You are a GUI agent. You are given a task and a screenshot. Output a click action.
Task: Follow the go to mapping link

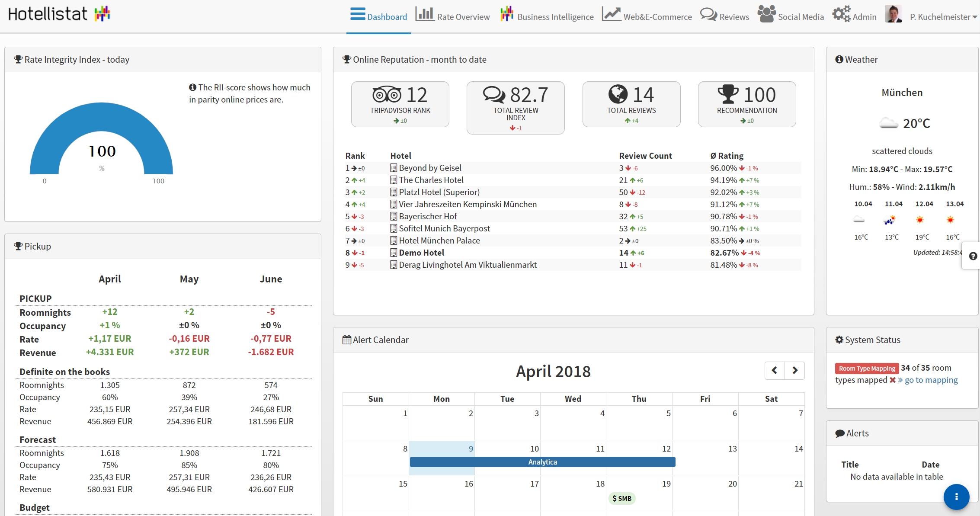(931, 380)
